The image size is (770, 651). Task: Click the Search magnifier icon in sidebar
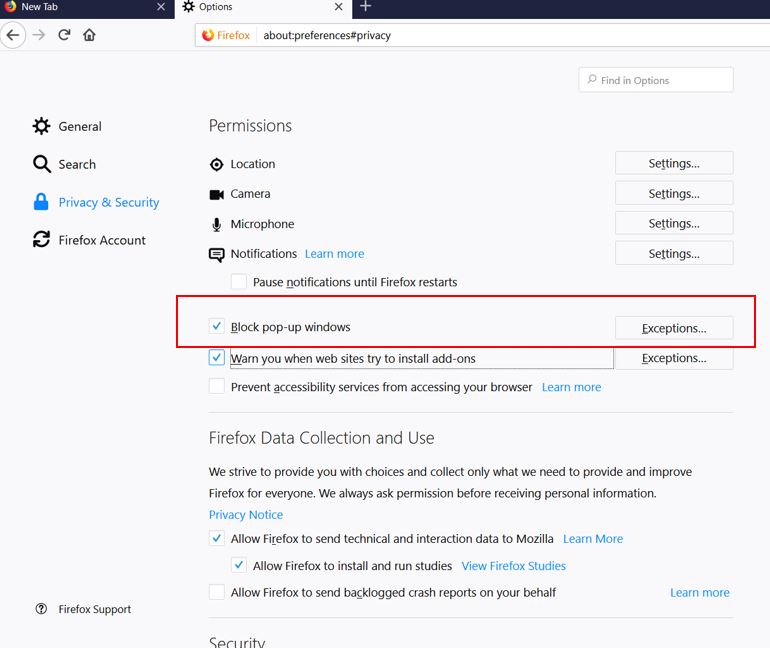(x=41, y=164)
